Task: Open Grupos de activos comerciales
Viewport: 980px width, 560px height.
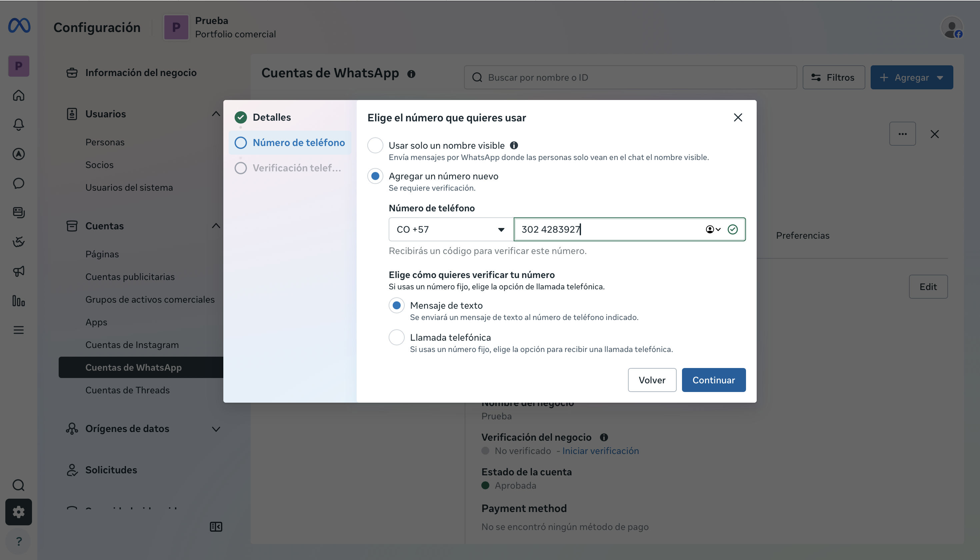Action: (150, 299)
